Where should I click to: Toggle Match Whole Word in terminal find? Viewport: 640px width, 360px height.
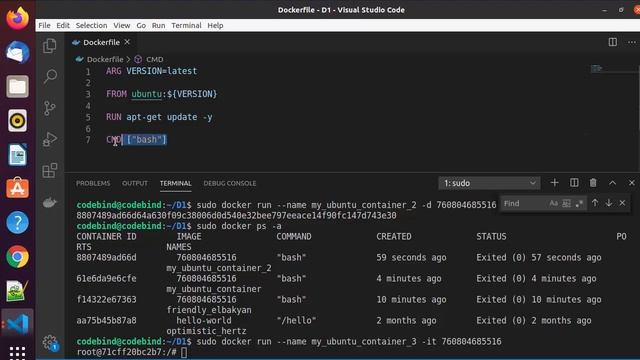(567, 203)
